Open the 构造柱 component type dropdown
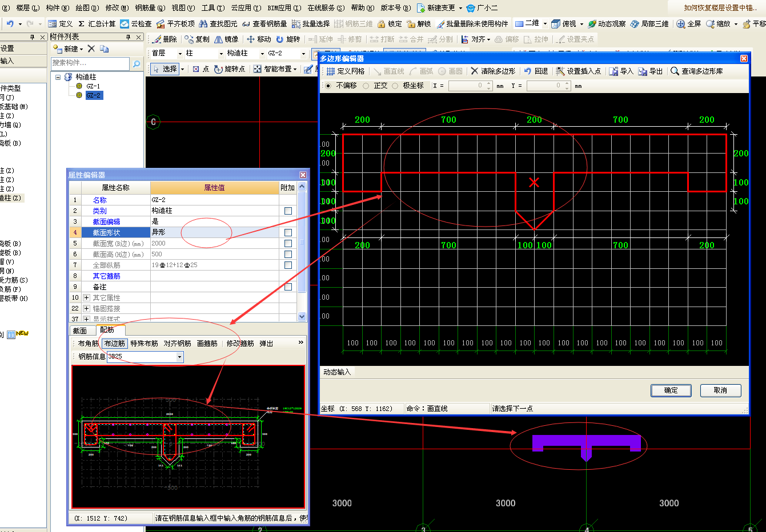This screenshot has width=766, height=532. (262, 53)
